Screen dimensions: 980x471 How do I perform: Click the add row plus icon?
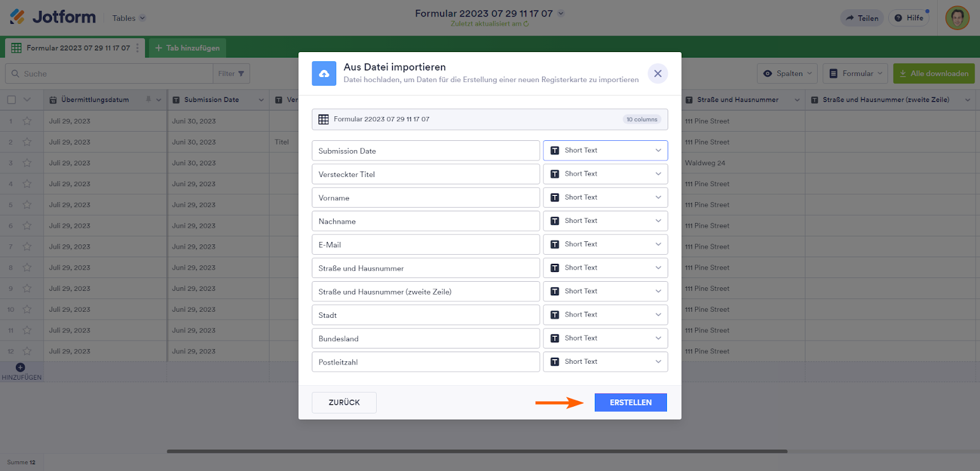click(x=20, y=367)
